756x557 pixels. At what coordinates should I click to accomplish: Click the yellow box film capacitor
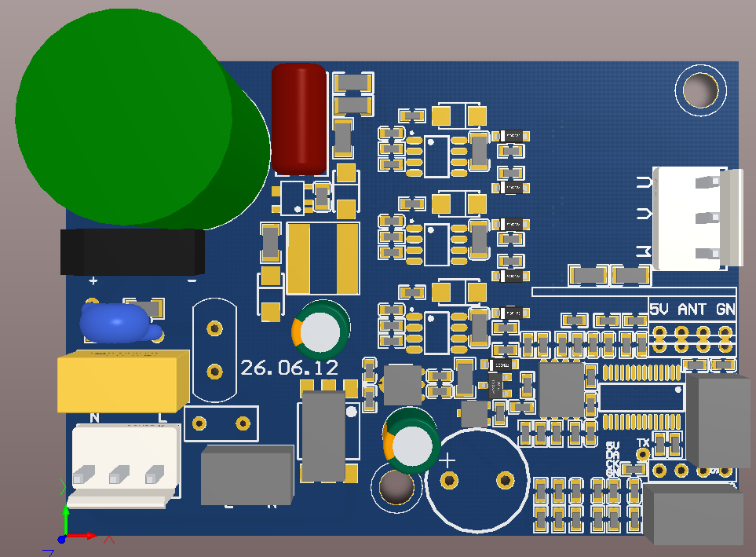(123, 381)
